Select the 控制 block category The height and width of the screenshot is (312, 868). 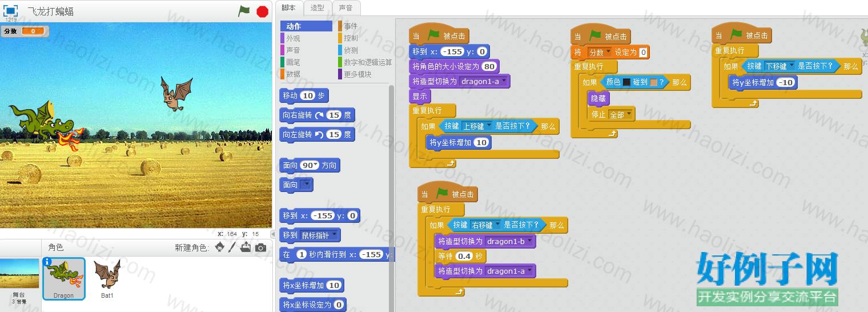(x=351, y=38)
